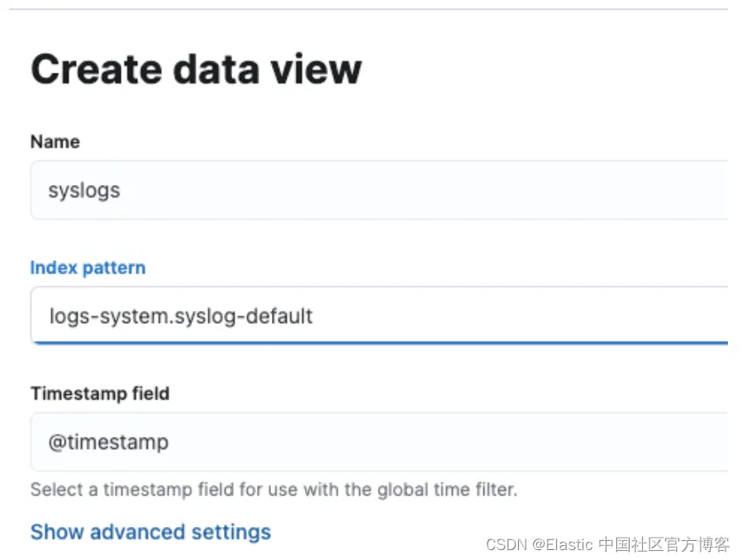Click the "Name" field label
The height and width of the screenshot is (560, 742).
coord(55,142)
